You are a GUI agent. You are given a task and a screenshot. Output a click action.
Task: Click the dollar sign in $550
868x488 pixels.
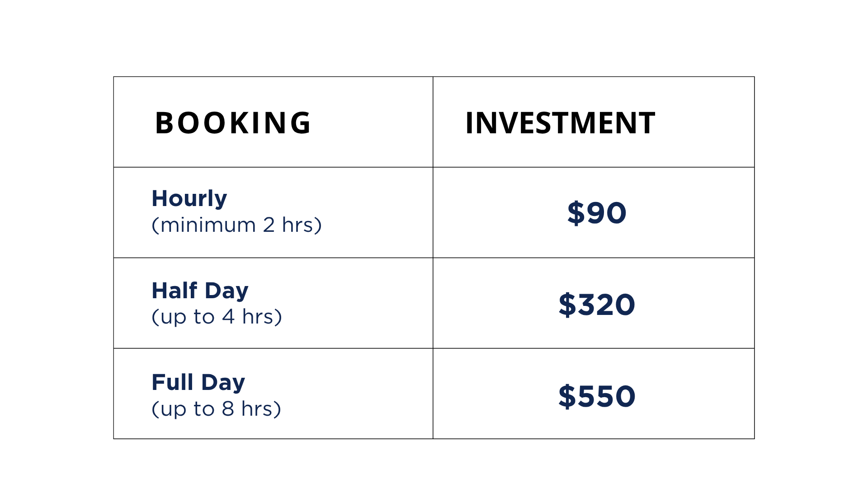(x=567, y=396)
